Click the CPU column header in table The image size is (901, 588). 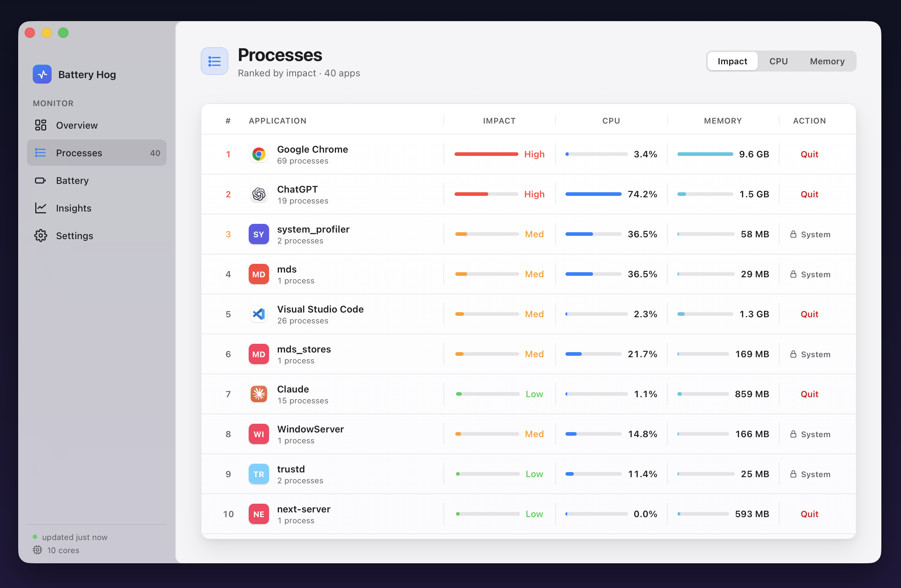[611, 121]
